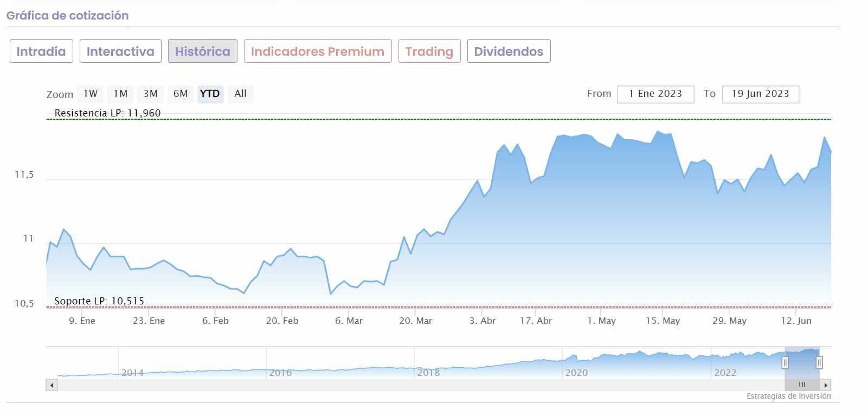Grab the right navigator range handle
Image resolution: width=868 pixels, height=416 pixels.
[x=819, y=362]
